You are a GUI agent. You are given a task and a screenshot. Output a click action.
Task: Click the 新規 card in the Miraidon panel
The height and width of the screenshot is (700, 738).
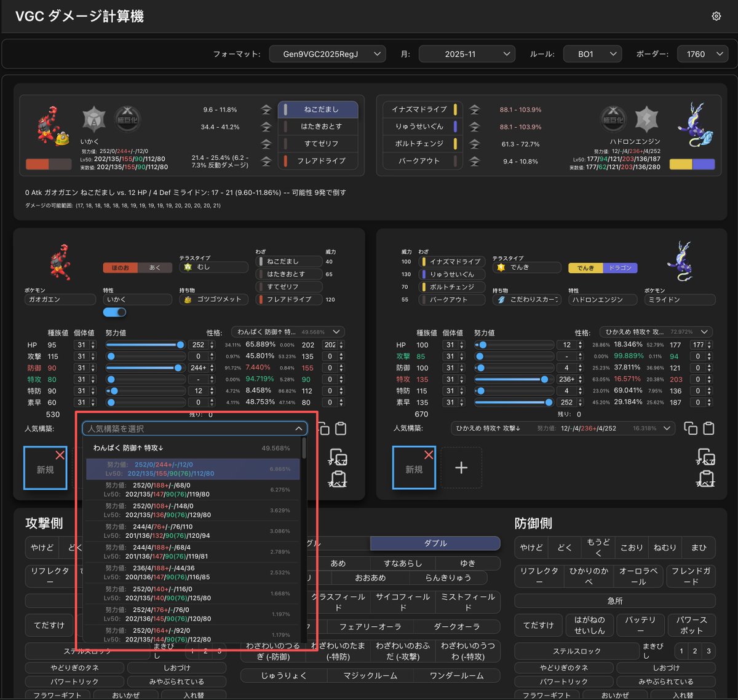[x=414, y=468]
